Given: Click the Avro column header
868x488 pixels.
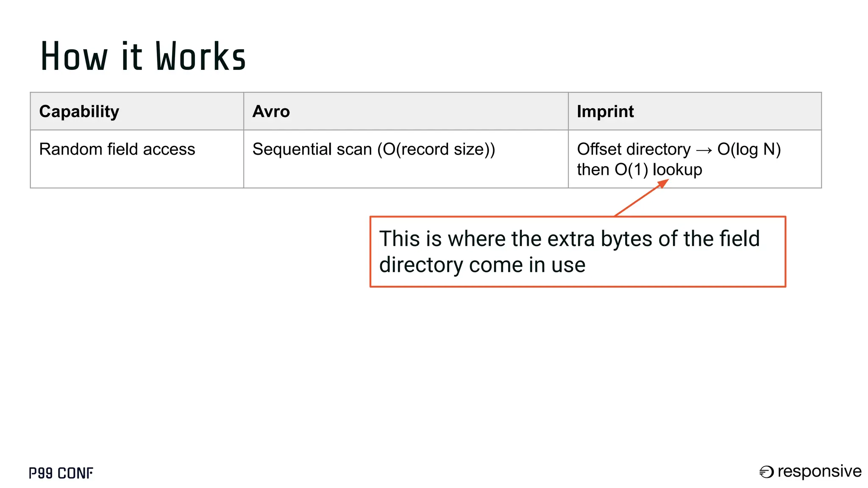Looking at the screenshot, I should (x=271, y=111).
